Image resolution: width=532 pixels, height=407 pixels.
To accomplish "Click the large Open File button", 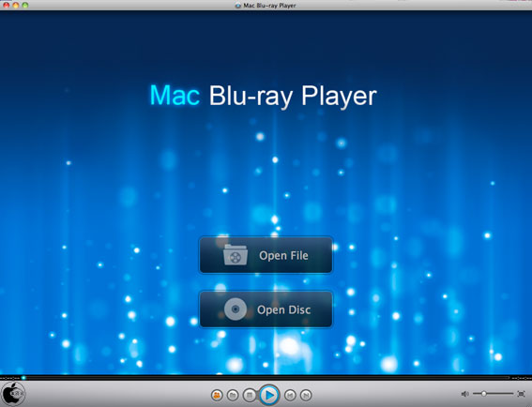I will coord(266,255).
